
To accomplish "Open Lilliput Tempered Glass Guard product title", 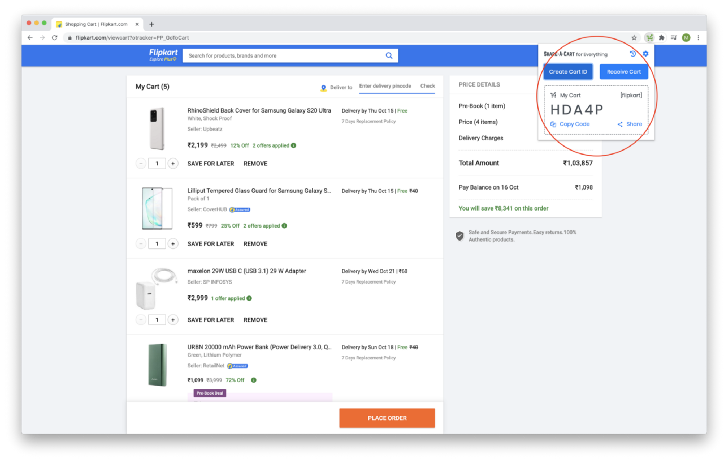I will [x=259, y=190].
